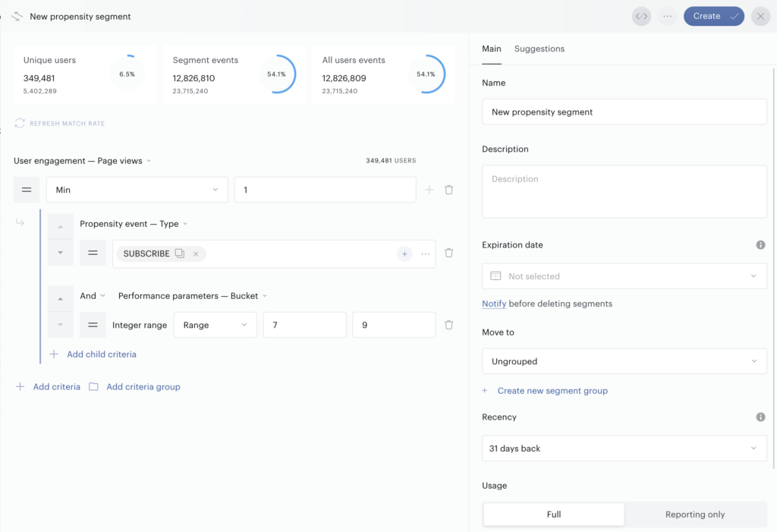This screenshot has width=777, height=532.
Task: Switch to the Suggestions tab
Action: click(539, 49)
